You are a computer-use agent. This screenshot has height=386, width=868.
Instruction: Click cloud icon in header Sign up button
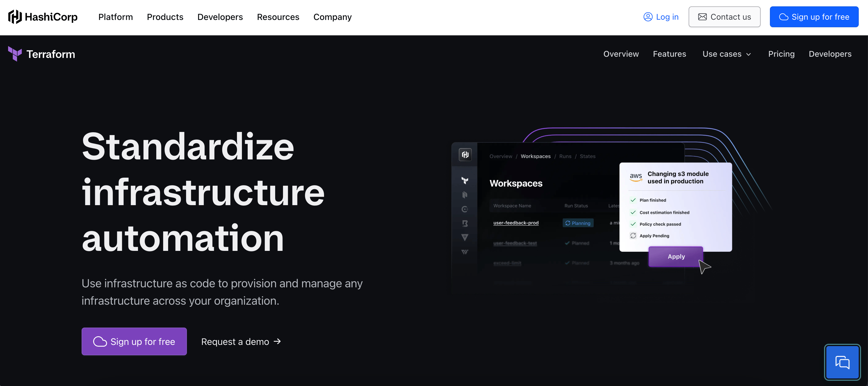pyautogui.click(x=784, y=17)
